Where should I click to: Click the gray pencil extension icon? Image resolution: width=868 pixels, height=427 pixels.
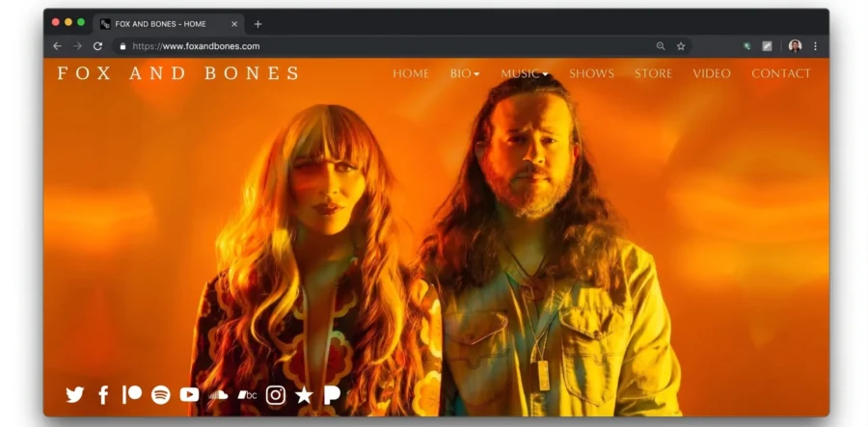tap(768, 46)
